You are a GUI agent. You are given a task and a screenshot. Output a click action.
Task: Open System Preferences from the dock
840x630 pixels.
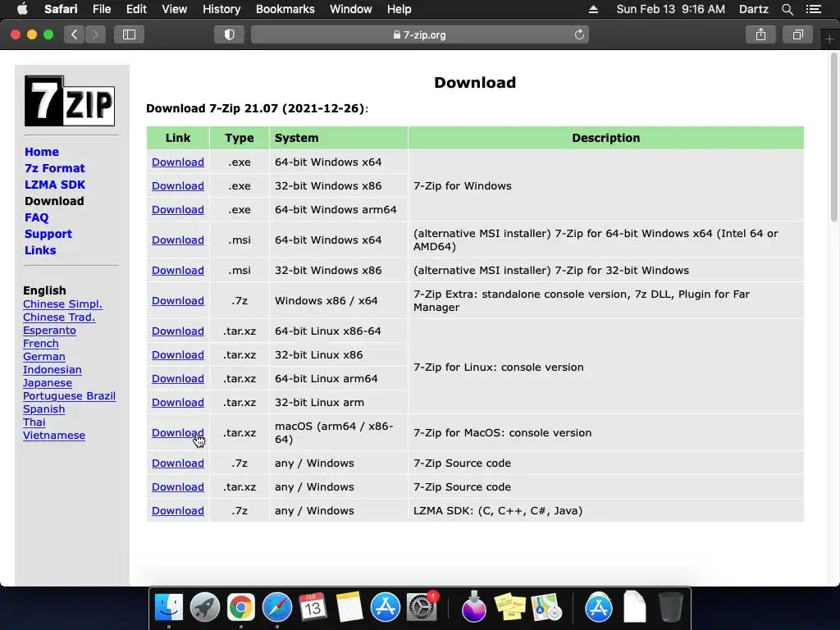coord(422,607)
